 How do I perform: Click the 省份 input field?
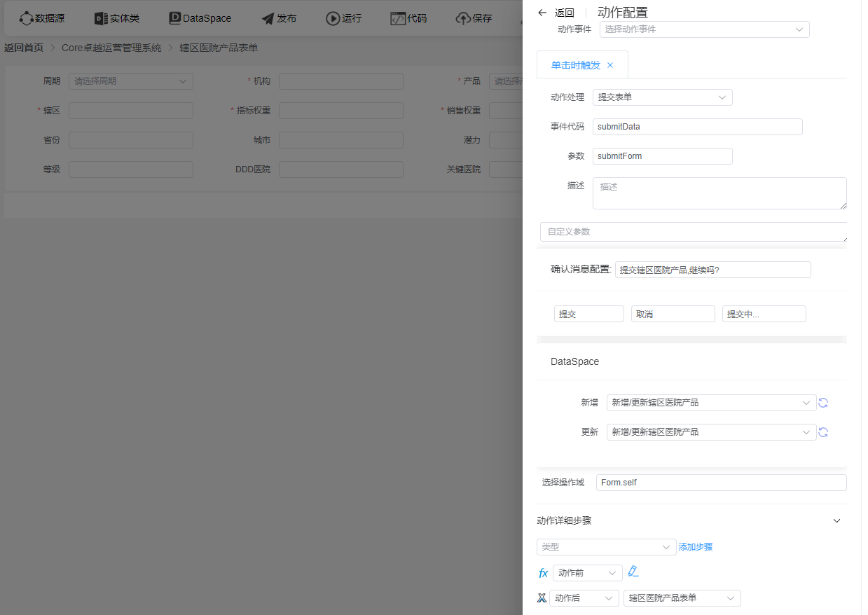tap(131, 140)
